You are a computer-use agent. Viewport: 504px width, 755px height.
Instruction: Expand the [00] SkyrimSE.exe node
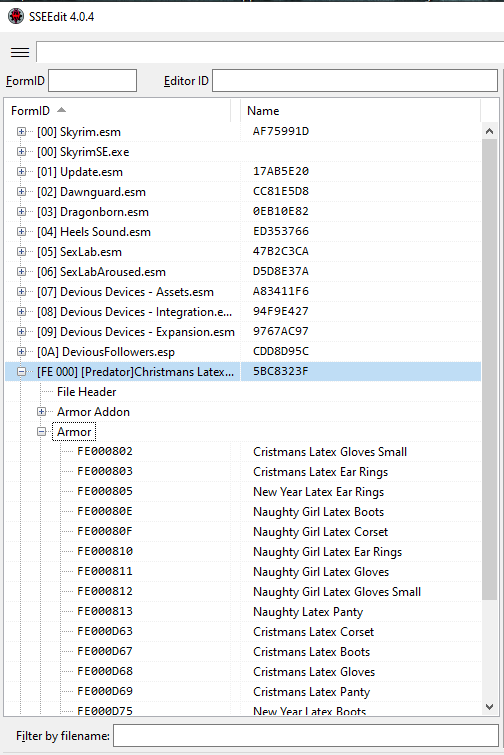pos(21,152)
